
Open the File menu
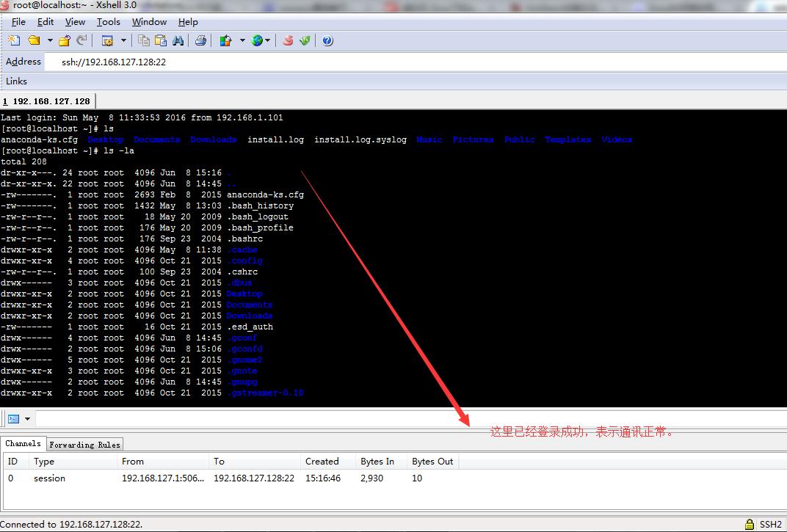[18, 22]
